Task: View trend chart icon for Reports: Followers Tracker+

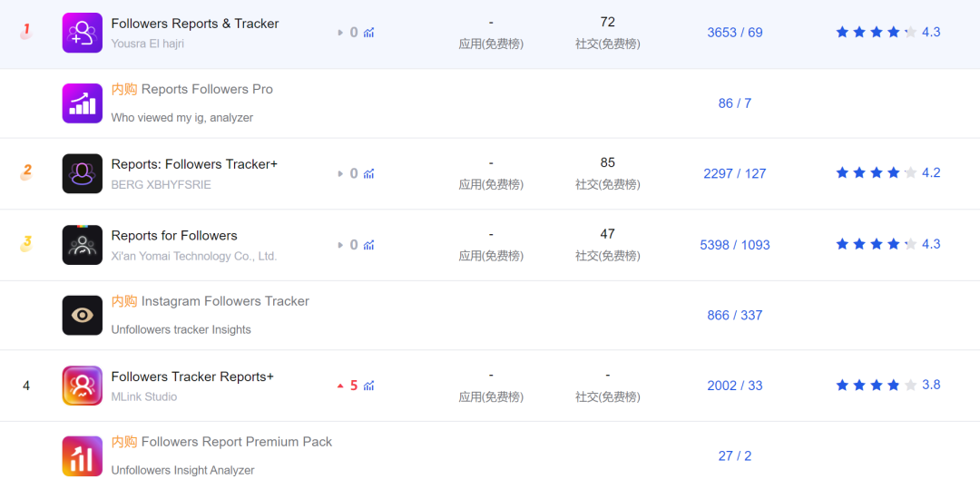Action: click(x=369, y=173)
